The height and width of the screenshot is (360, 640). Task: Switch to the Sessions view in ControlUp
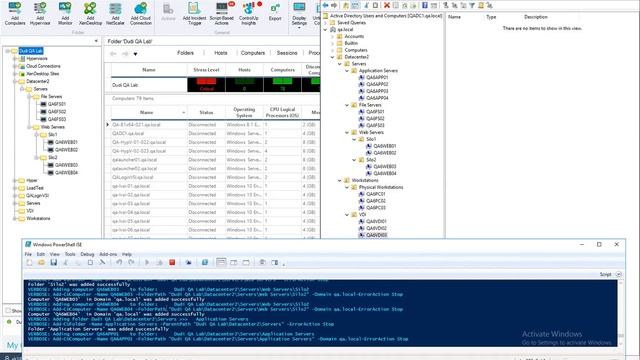click(x=287, y=53)
